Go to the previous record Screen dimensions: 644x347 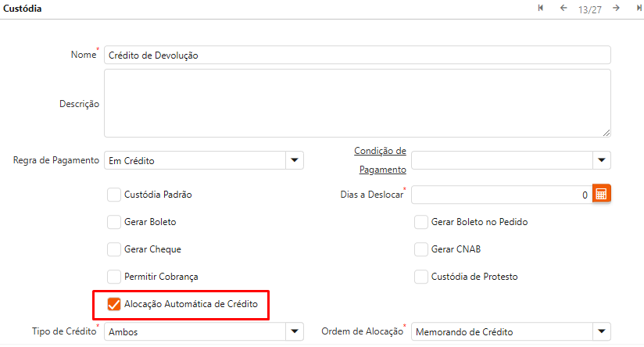click(x=563, y=8)
